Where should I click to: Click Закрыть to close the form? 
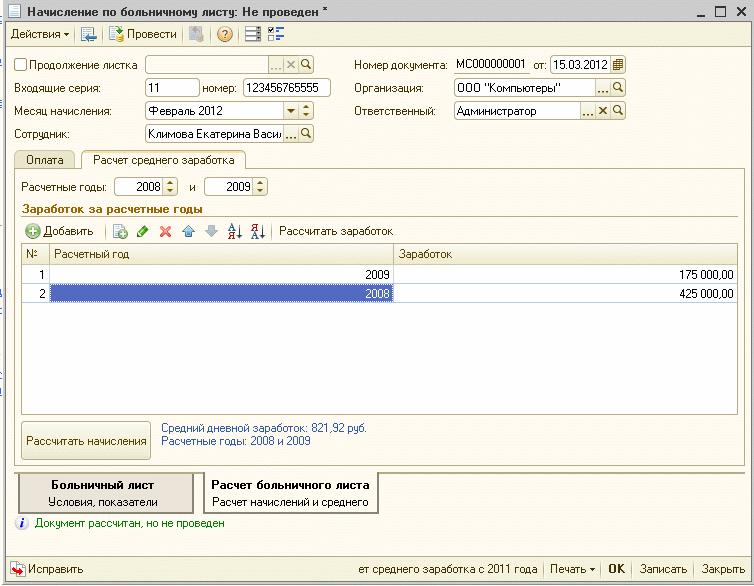[x=723, y=569]
